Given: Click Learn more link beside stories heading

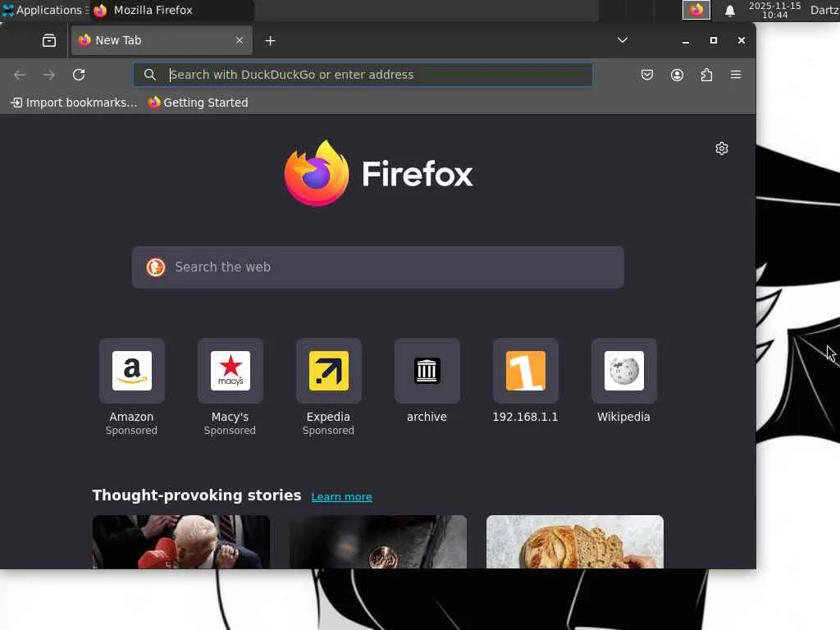Looking at the screenshot, I should tap(342, 496).
